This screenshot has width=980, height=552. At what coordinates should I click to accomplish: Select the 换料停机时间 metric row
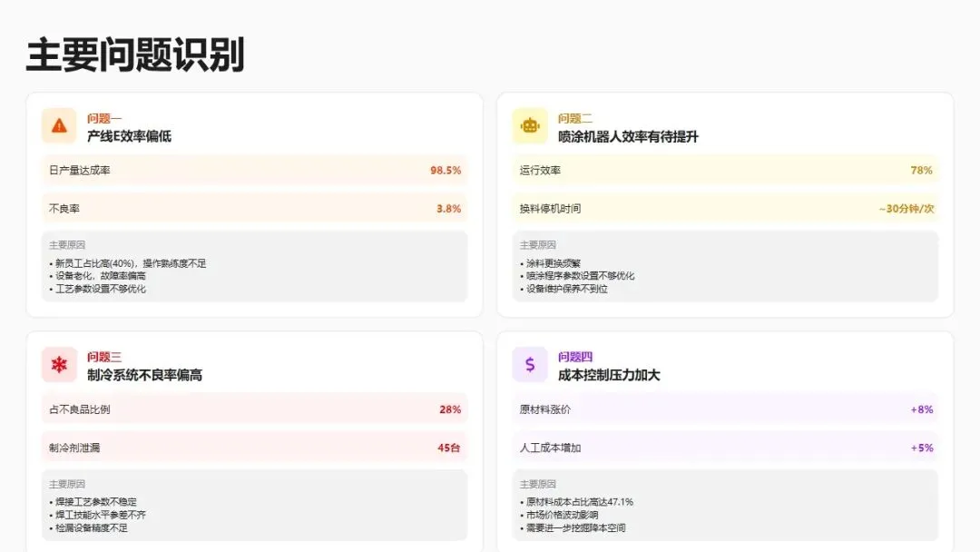(725, 209)
